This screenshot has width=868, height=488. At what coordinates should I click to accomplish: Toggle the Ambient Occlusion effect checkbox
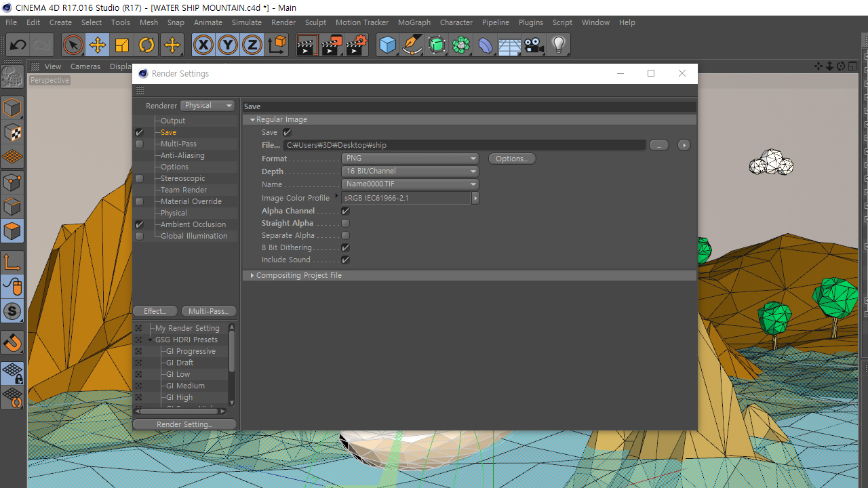(x=139, y=224)
